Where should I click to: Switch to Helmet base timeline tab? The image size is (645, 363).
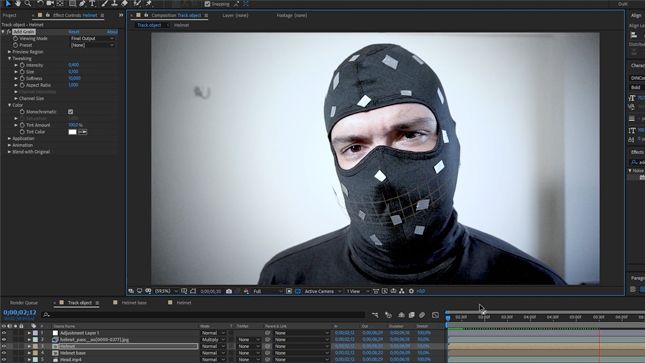(134, 302)
